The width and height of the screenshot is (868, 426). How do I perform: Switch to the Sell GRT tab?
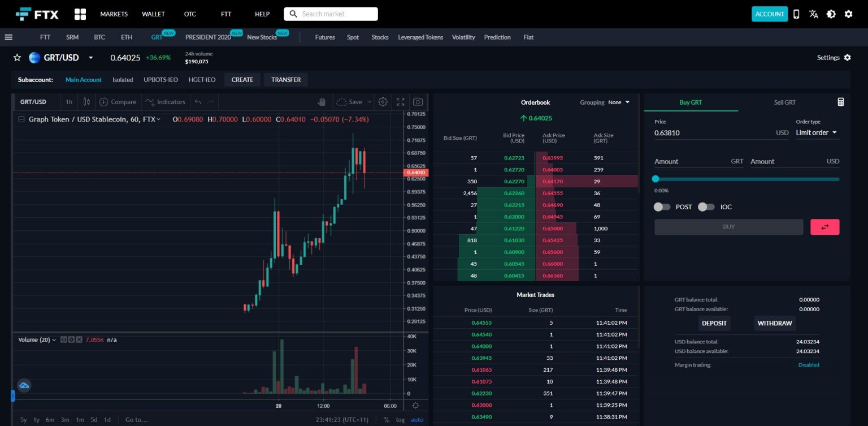(x=785, y=102)
